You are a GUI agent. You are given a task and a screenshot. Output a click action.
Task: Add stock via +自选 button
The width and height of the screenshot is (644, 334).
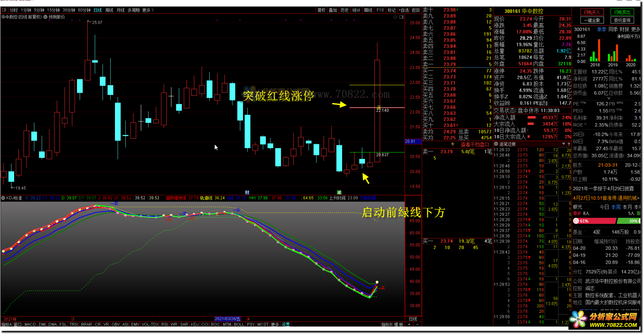[404, 10]
